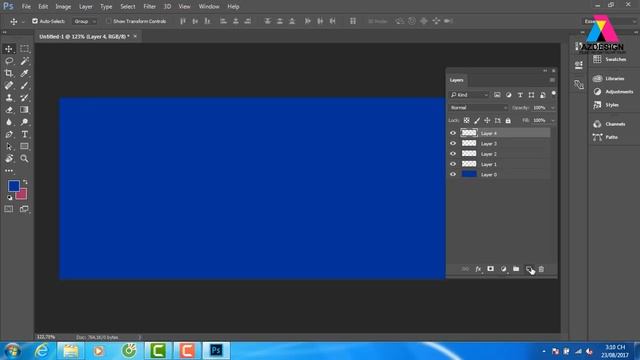Hide Layer 3 with eye icon
Image resolution: width=640 pixels, height=360 pixels.
coord(453,143)
